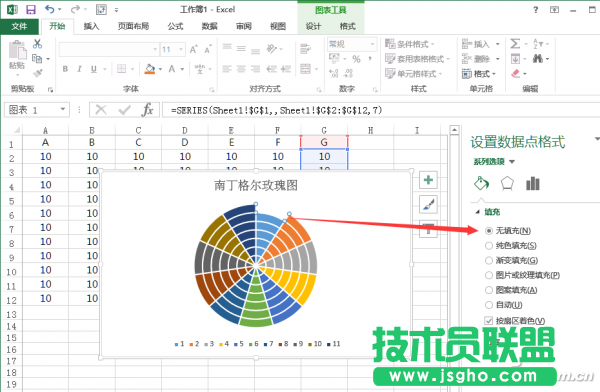Click the formula bar Enter checkmark button
The height and width of the screenshot is (392, 600).
124,110
